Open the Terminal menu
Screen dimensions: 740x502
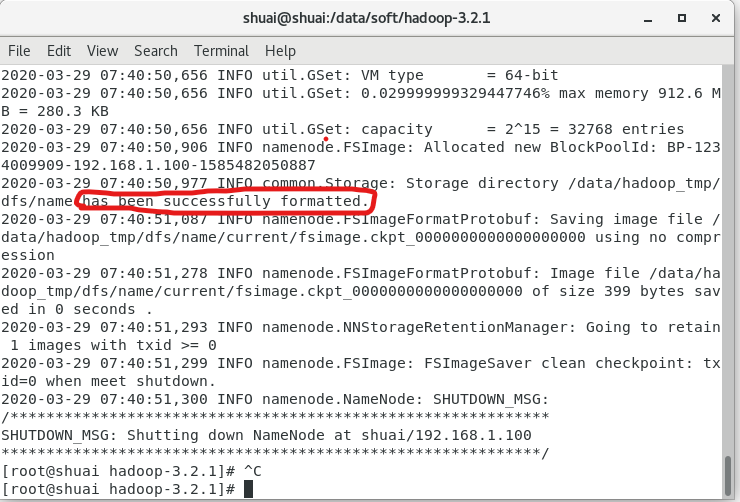221,50
